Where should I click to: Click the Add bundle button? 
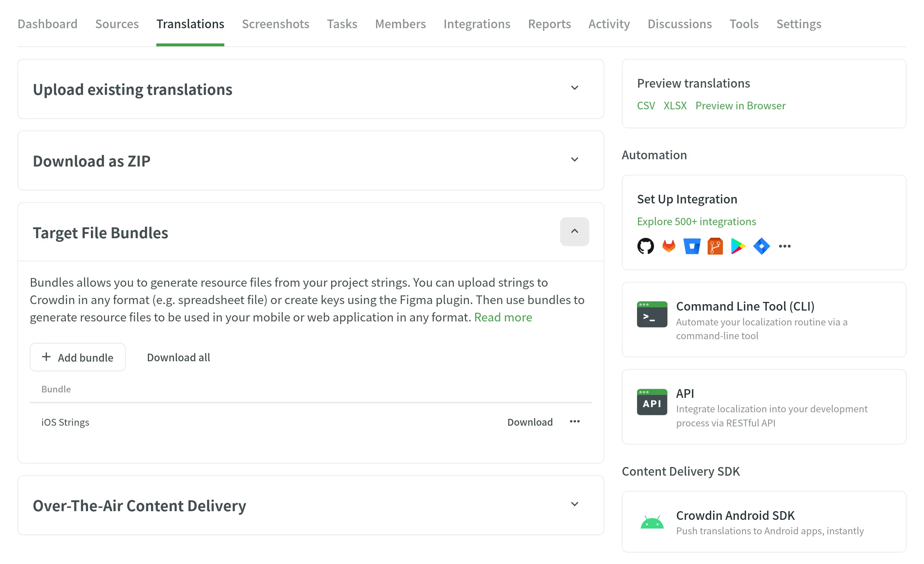78,357
